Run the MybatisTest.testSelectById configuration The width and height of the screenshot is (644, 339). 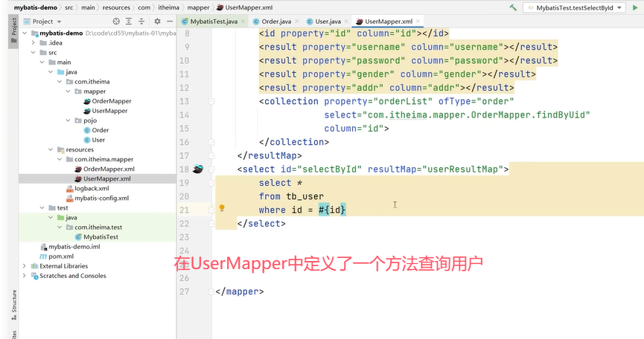[x=635, y=7]
